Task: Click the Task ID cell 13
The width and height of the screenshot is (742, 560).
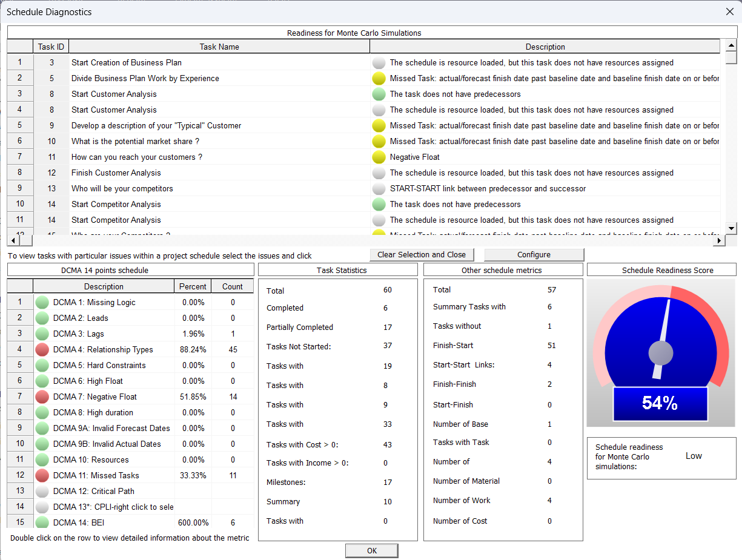Action: coord(51,188)
